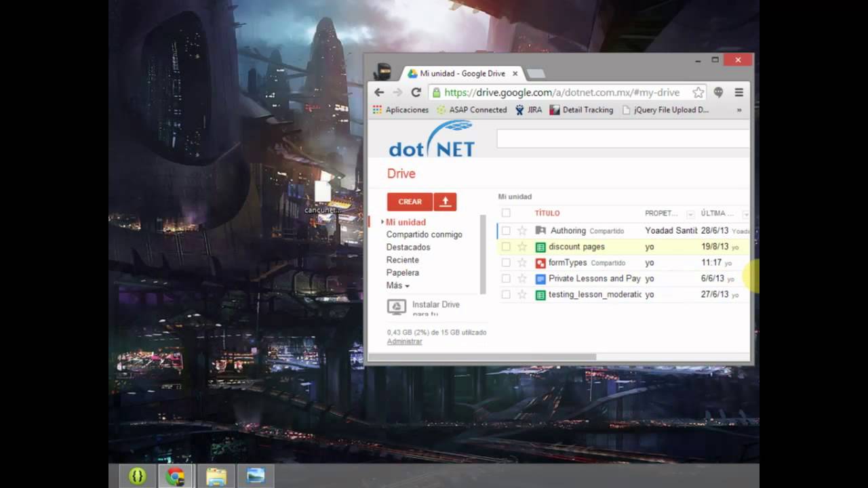Screen dimensions: 868x488
Task: Select the Mi unidad - Google Drive tab
Action: click(x=462, y=73)
